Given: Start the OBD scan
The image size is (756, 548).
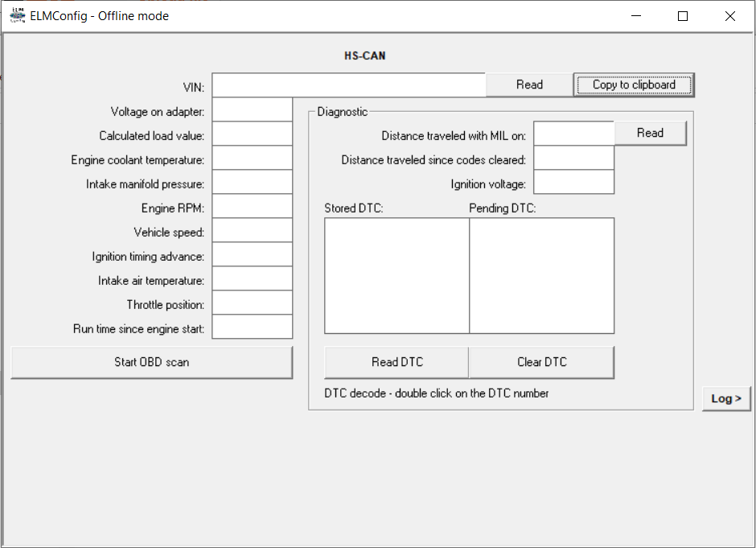Looking at the screenshot, I should tap(151, 362).
